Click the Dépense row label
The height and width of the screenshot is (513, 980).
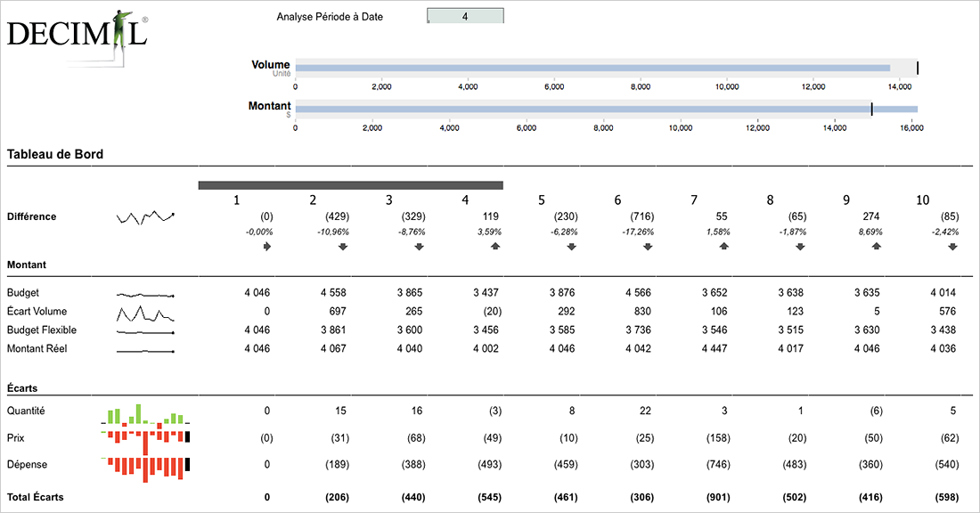click(27, 465)
